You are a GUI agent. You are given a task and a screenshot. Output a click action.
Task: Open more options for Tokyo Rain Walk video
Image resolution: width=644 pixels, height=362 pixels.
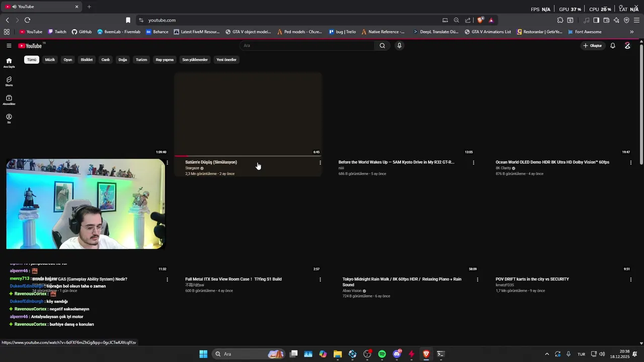click(x=477, y=280)
